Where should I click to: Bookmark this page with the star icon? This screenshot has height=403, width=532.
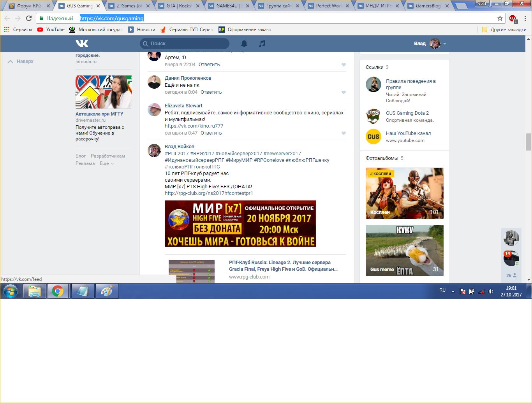tap(500, 18)
